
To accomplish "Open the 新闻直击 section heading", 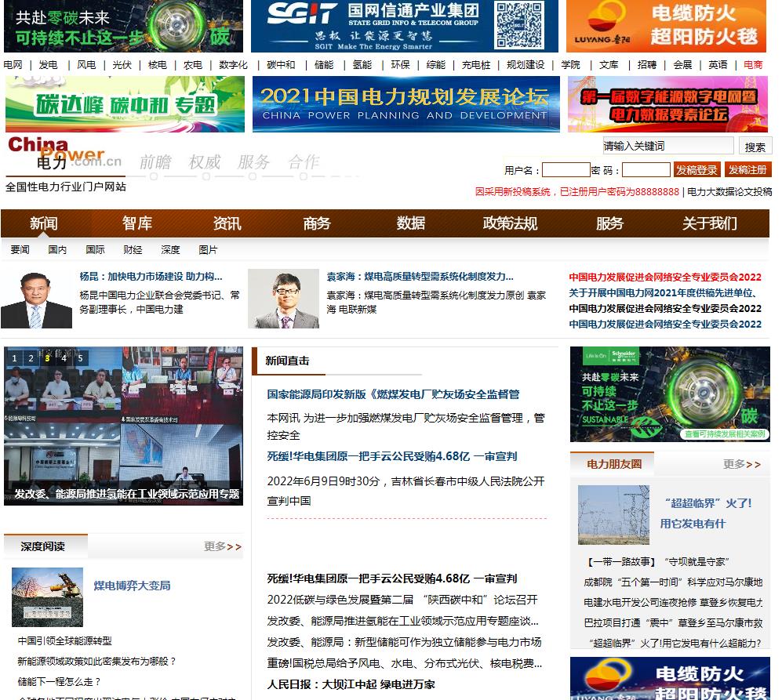I will (287, 361).
